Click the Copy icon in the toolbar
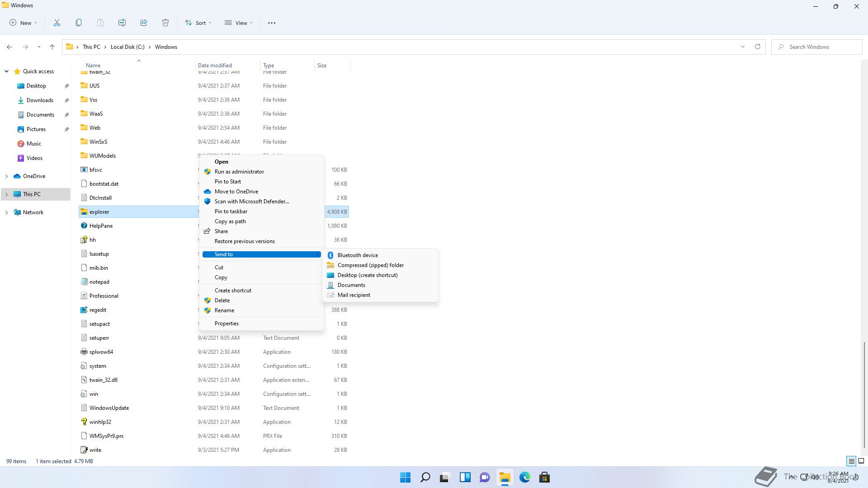This screenshot has height=488, width=868. [79, 23]
